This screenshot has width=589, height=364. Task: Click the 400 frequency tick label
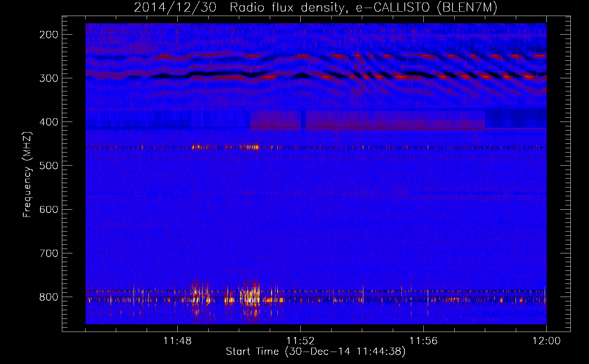(49, 122)
